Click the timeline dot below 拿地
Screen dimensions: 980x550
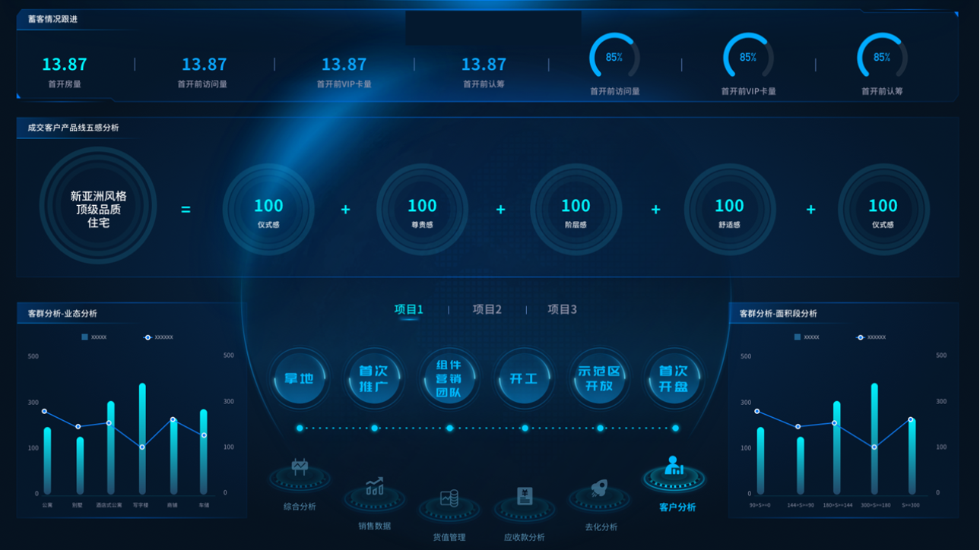click(x=300, y=428)
